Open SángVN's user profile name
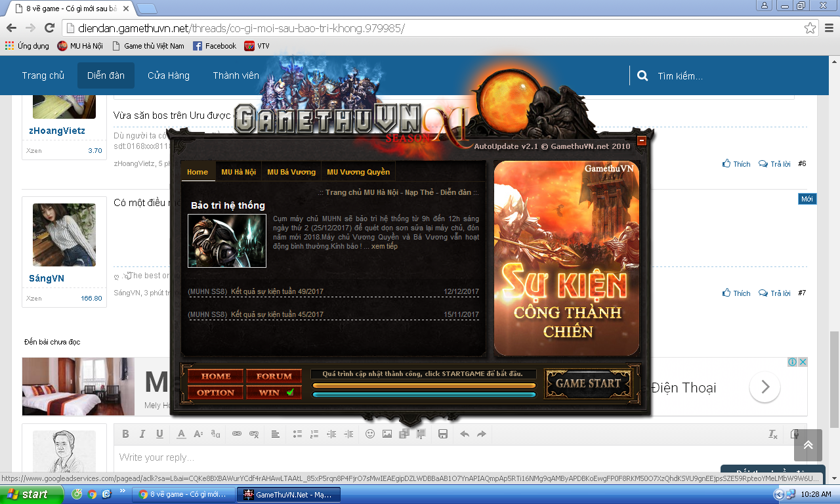 point(47,278)
